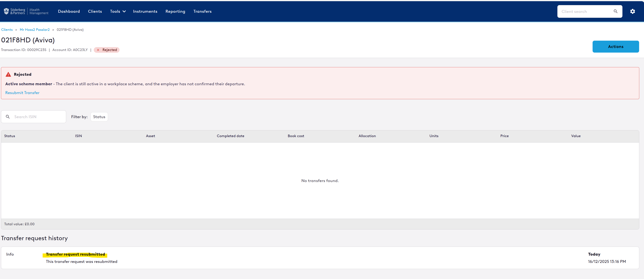Expand the Tools dropdown menu
Viewport: 644px width, 279px height.
tap(118, 12)
